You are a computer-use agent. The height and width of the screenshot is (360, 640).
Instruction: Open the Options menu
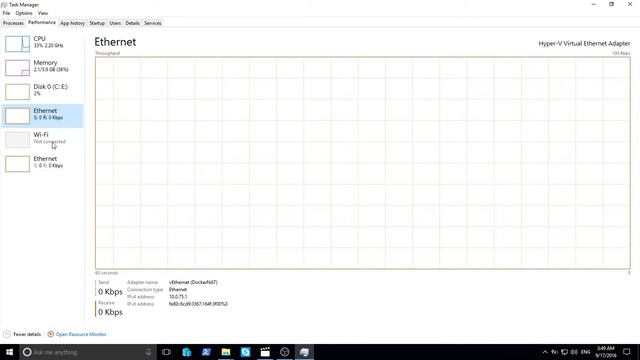click(24, 13)
